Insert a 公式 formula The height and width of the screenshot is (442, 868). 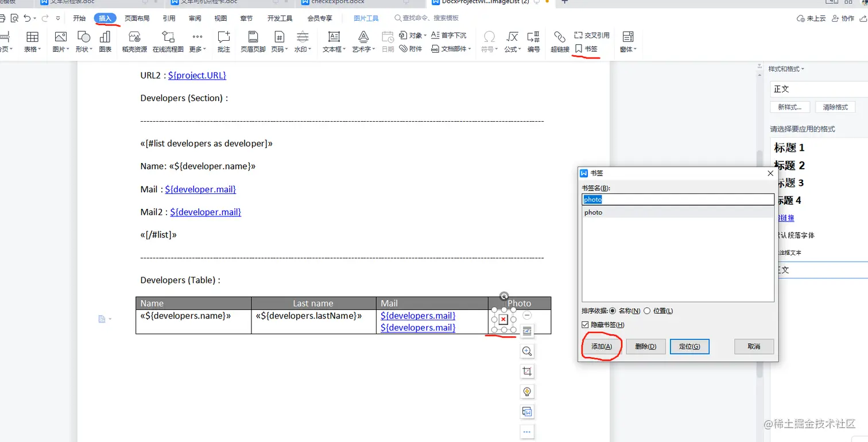pos(511,40)
